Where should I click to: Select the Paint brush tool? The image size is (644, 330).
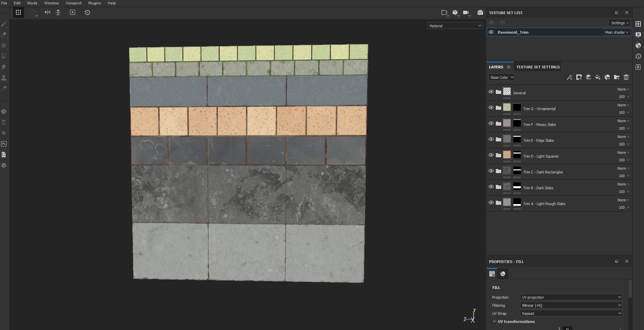tap(4, 24)
